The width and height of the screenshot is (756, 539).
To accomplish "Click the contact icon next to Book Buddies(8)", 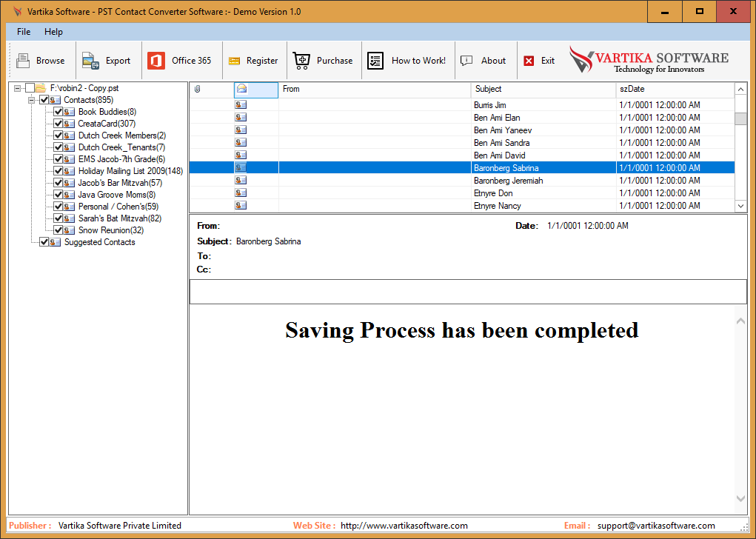I will 70,112.
